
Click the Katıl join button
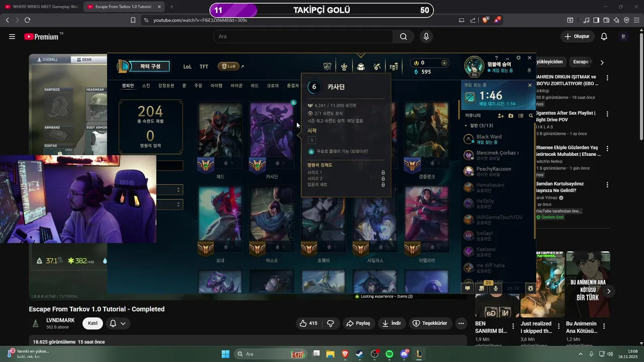pos(93,323)
